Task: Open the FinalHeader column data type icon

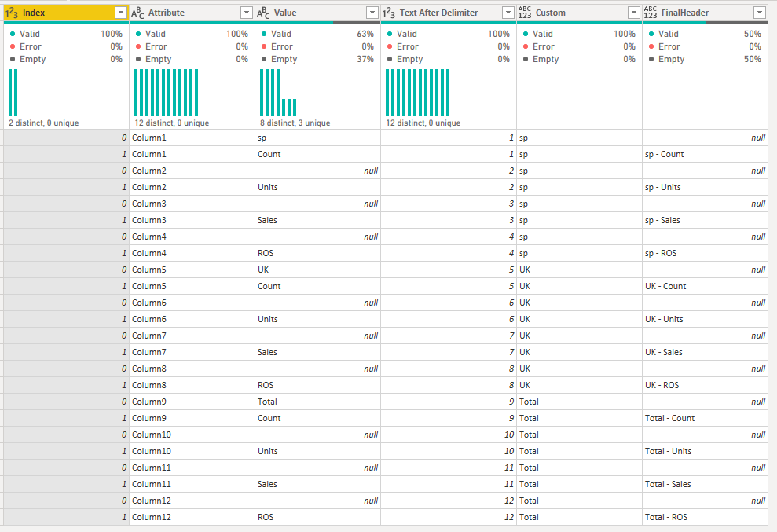Action: click(x=651, y=13)
